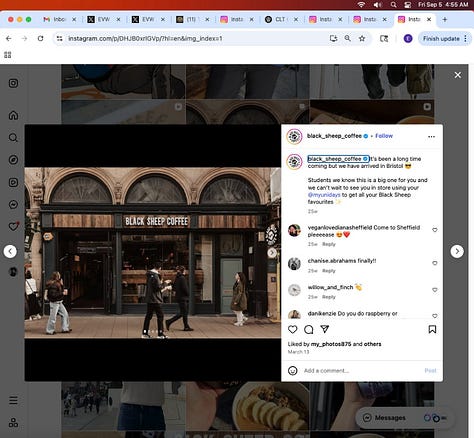Image resolution: width=474 pixels, height=438 pixels.
Task: Open the install app icon in address bar
Action: click(333, 39)
